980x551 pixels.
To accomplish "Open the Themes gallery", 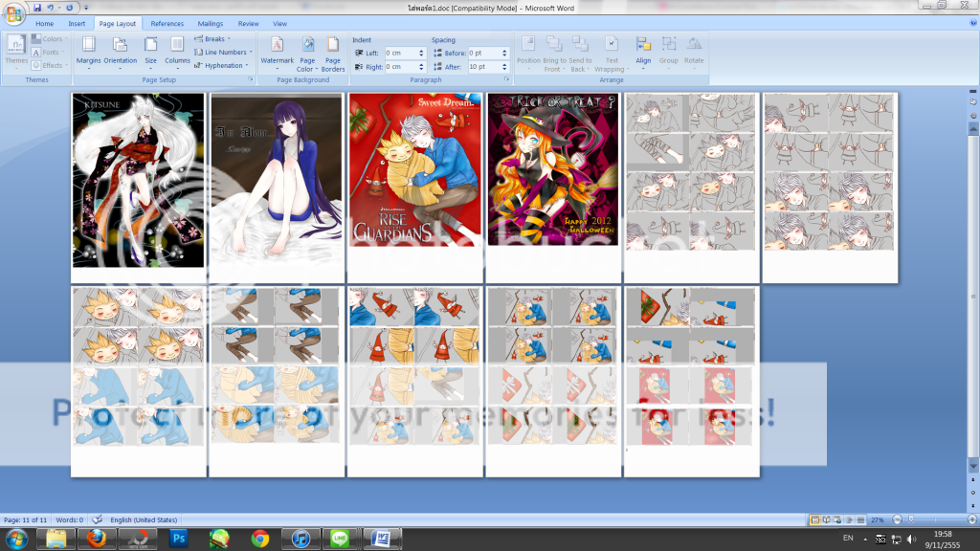I will [x=16, y=52].
